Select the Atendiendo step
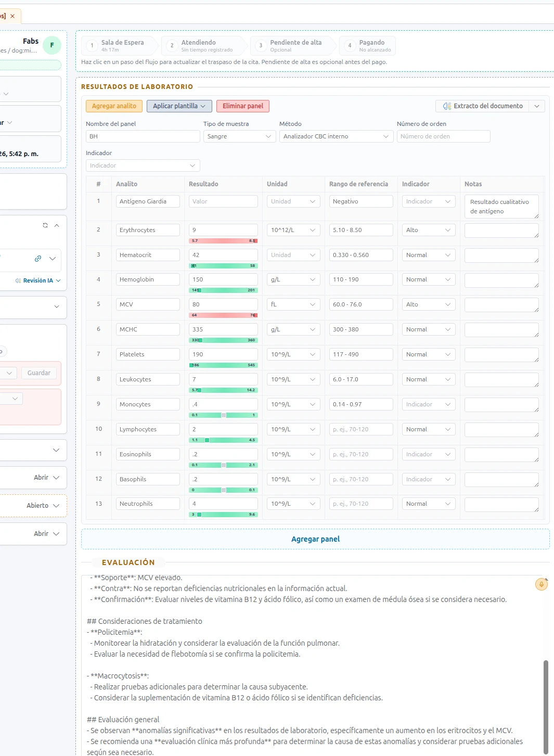 205,46
